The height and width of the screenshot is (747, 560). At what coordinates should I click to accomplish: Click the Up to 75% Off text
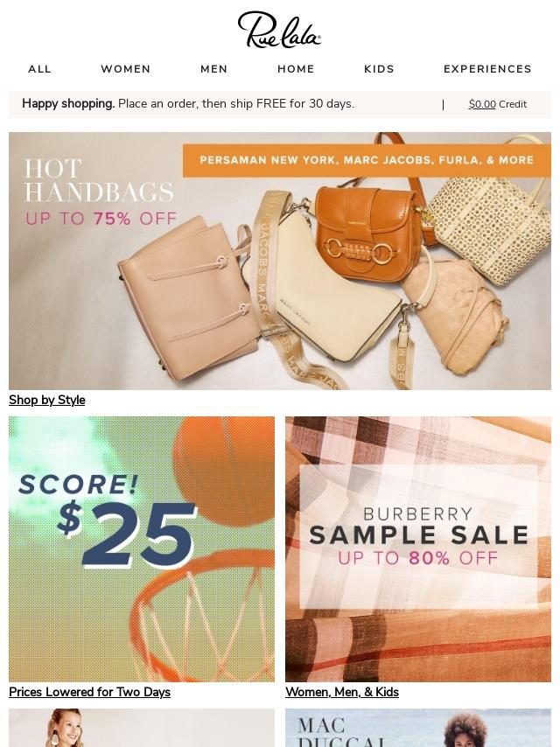(101, 219)
